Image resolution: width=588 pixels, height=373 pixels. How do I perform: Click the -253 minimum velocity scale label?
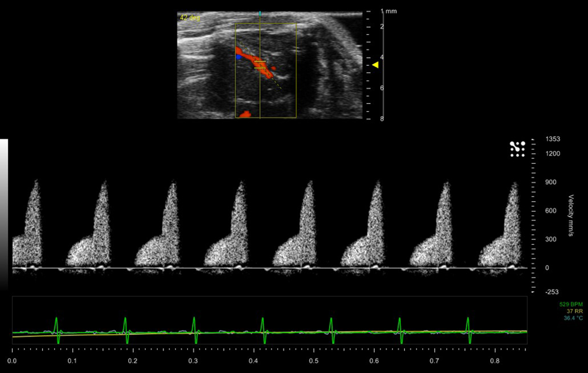click(552, 292)
